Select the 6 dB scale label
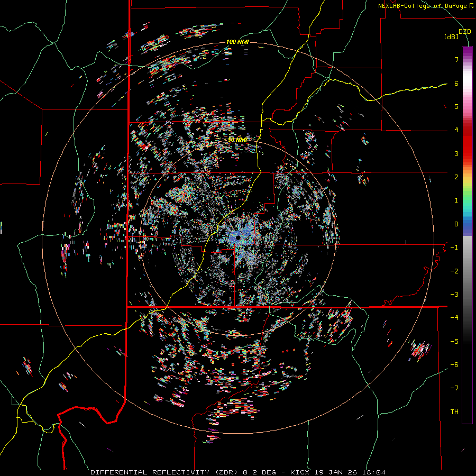This screenshot has height=476, width=476. click(456, 83)
